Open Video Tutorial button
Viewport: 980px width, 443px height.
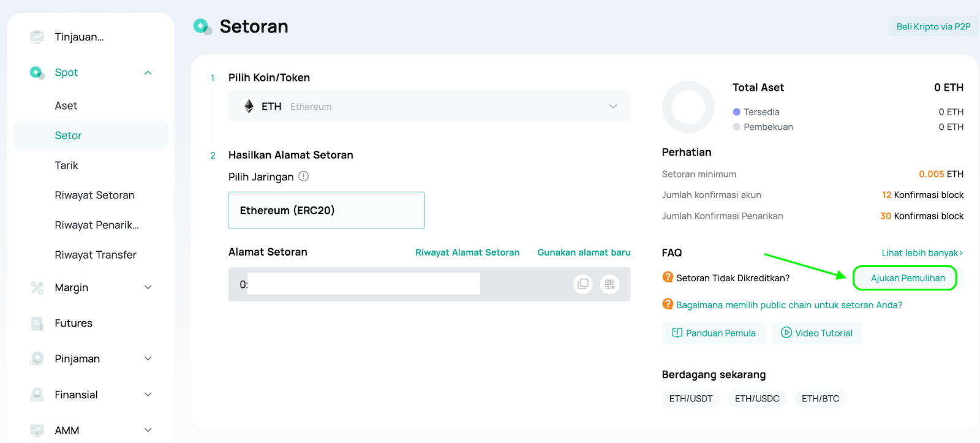coord(816,333)
